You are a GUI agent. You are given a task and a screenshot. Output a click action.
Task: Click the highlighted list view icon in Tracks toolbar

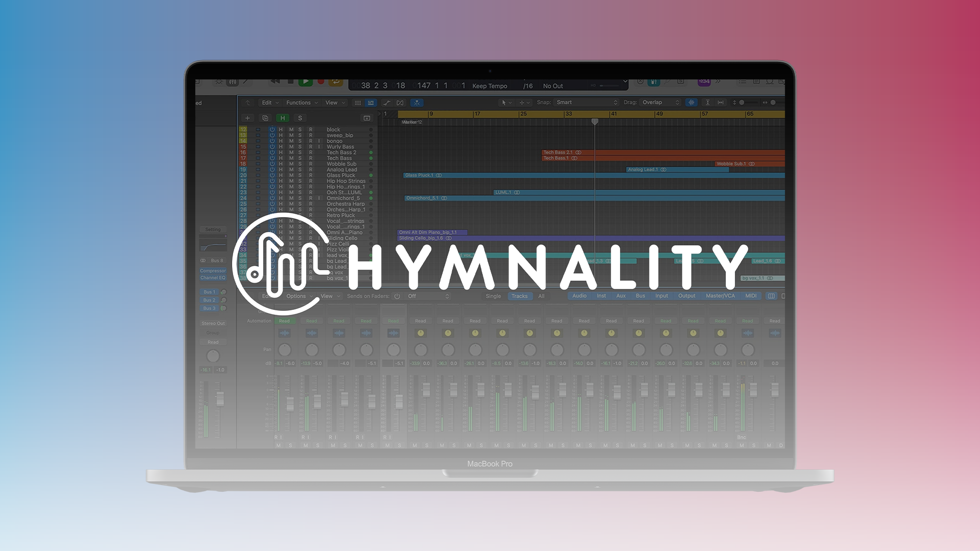[x=371, y=103]
